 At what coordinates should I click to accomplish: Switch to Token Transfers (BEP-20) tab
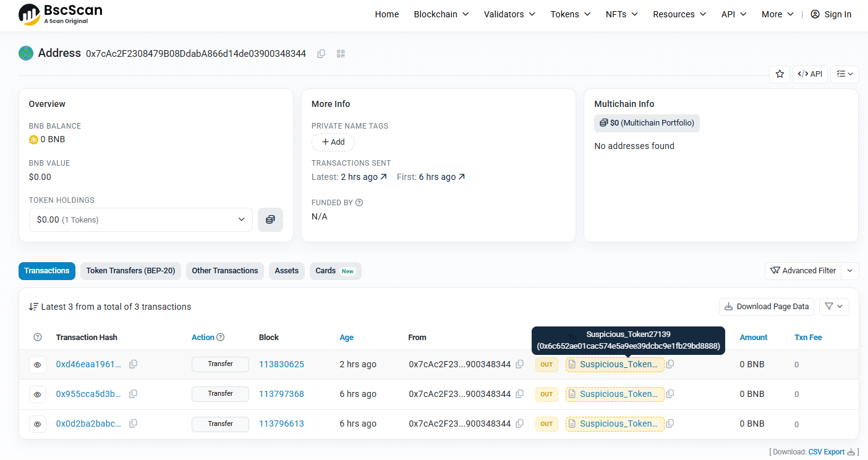click(x=130, y=271)
